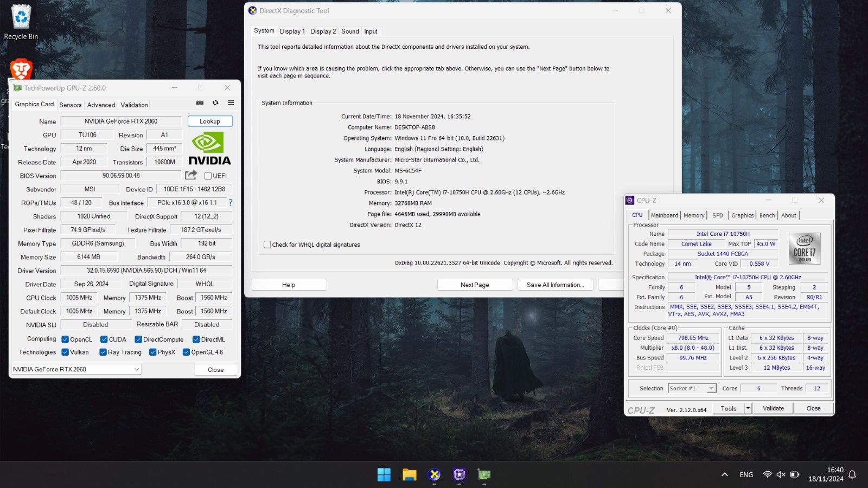Screen dimensions: 868x488
Task: Click the BIOS Version field in GPU-Z
Action: [x=121, y=176]
